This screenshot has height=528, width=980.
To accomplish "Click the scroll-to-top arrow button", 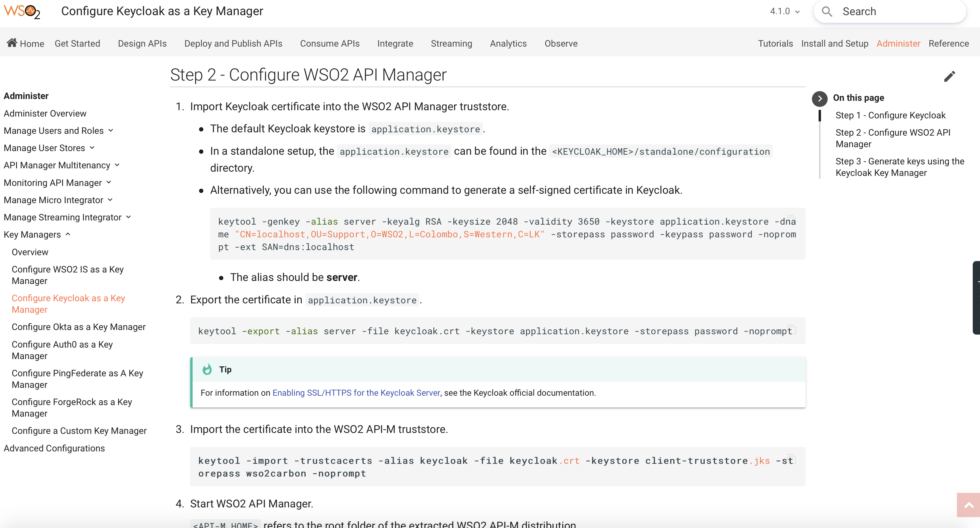I will point(969,505).
